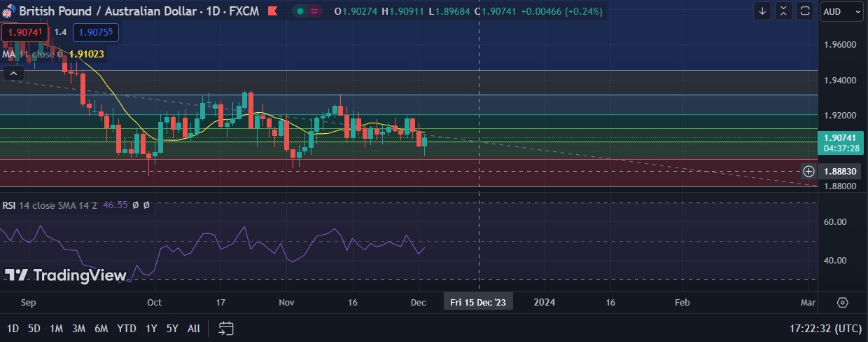Click the 2024 label on time axis
This screenshot has width=868, height=342.
point(545,302)
